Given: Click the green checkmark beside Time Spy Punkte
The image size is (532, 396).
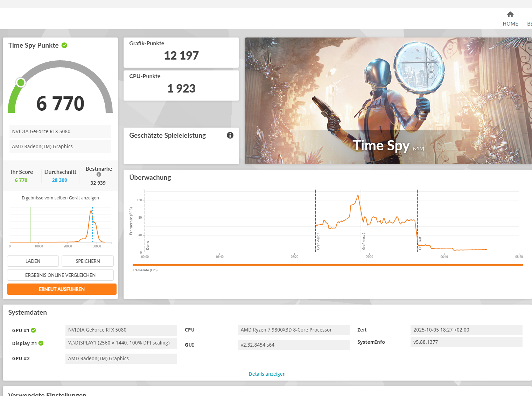Looking at the screenshot, I should 64,45.
